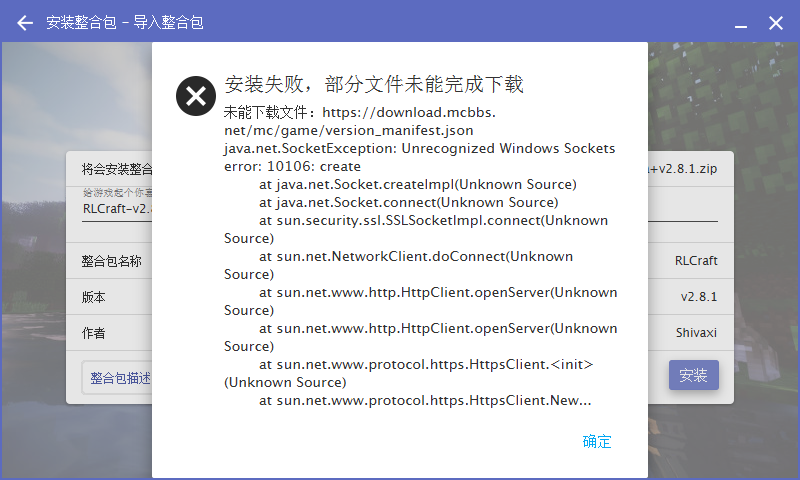Viewport: 800px width, 480px height.
Task: Click the 安装 button
Action: 693,375
